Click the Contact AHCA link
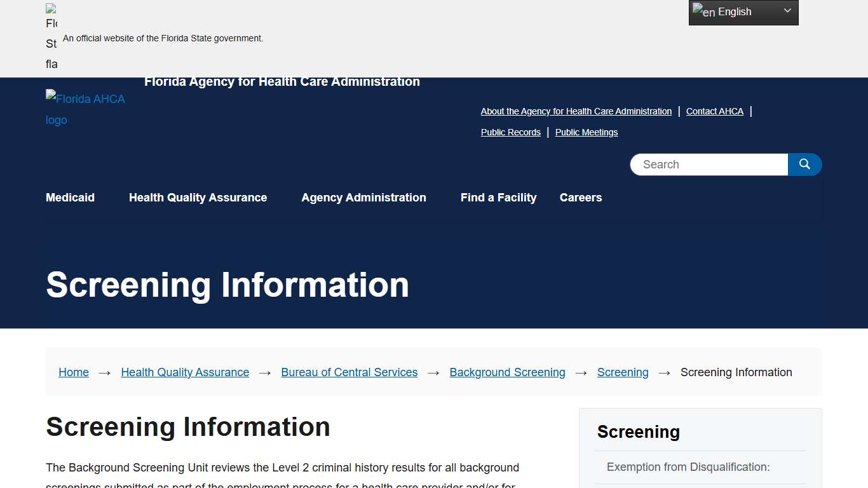This screenshot has width=868, height=488. [x=714, y=111]
